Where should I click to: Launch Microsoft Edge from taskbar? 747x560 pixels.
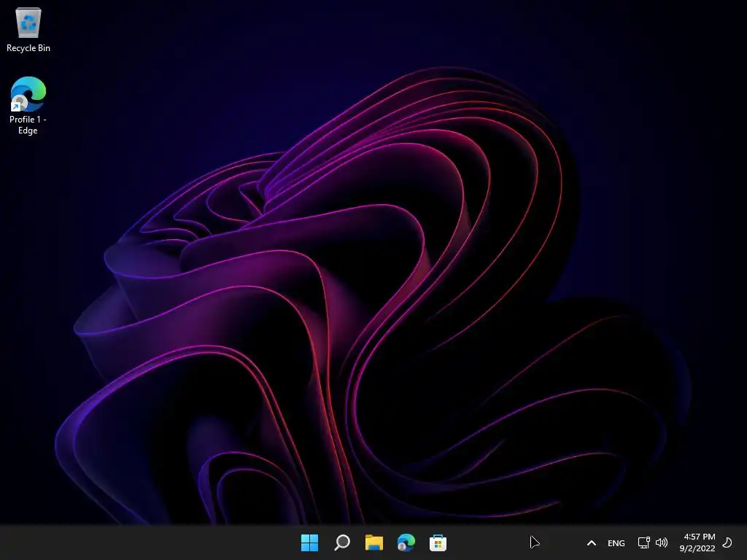point(406,542)
